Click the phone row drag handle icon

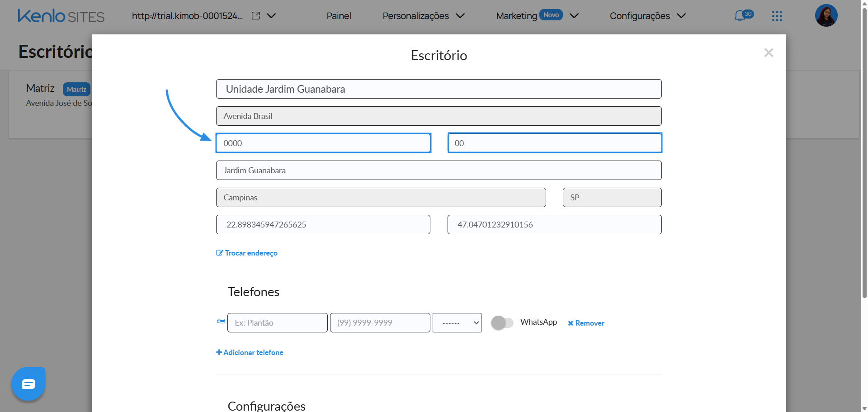pyautogui.click(x=221, y=322)
